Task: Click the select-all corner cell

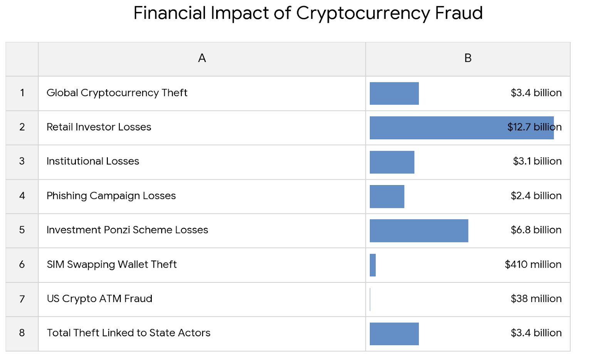Action: click(22, 58)
